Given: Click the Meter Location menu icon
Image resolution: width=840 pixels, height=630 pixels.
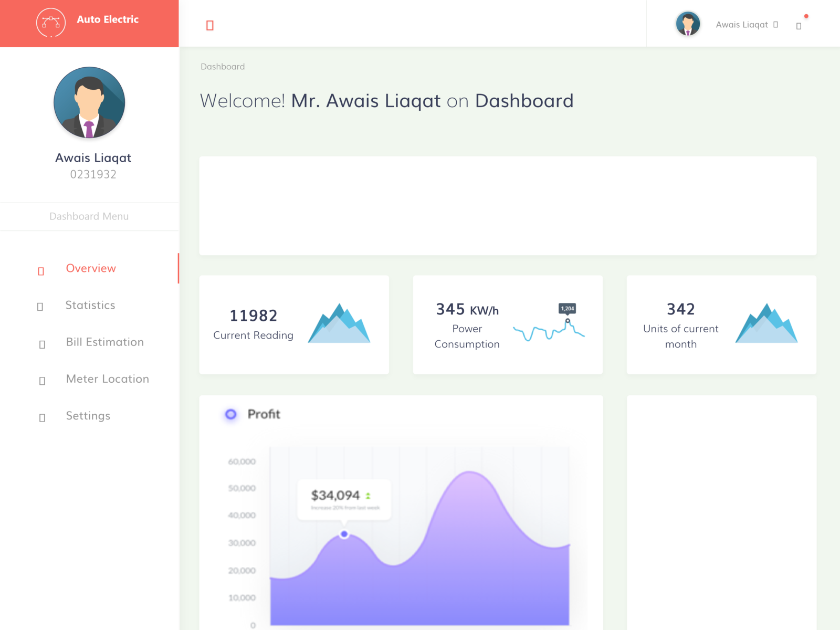Looking at the screenshot, I should coord(42,381).
